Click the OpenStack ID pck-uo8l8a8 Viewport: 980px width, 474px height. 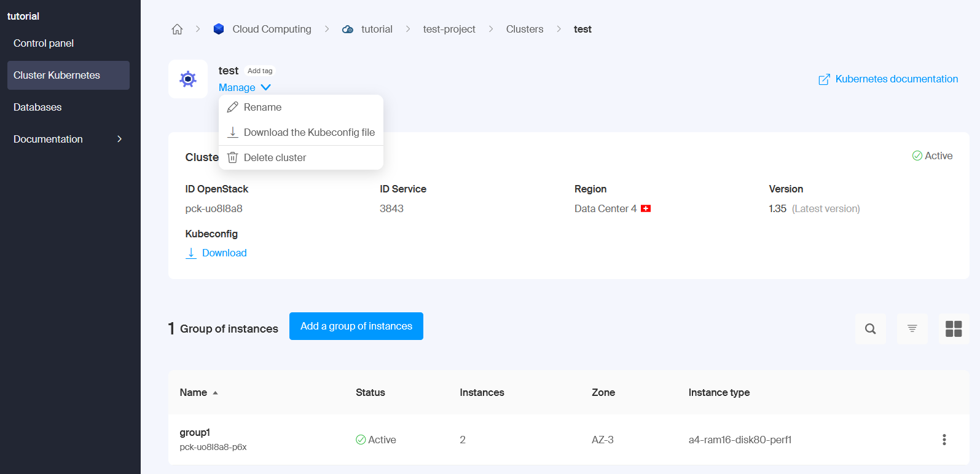[214, 208]
